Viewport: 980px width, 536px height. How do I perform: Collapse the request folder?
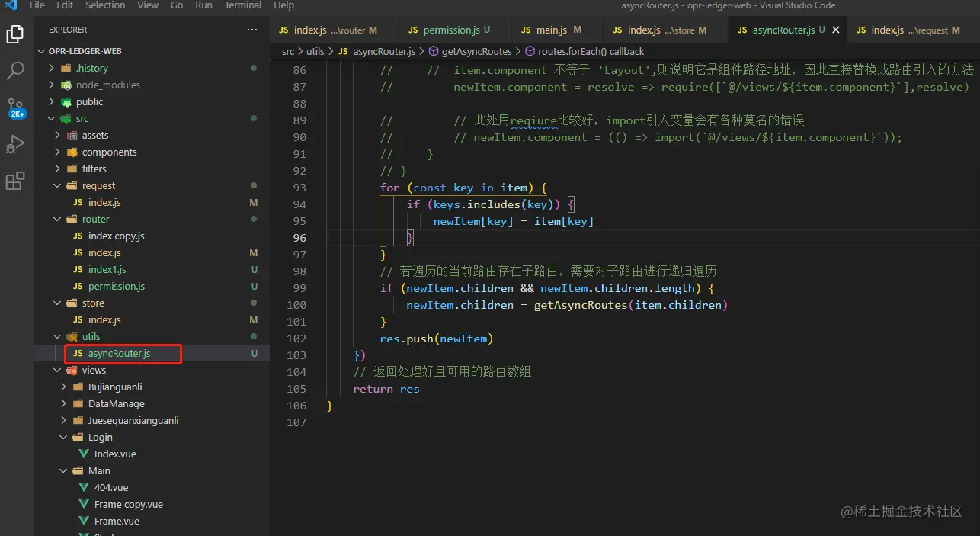click(98, 185)
